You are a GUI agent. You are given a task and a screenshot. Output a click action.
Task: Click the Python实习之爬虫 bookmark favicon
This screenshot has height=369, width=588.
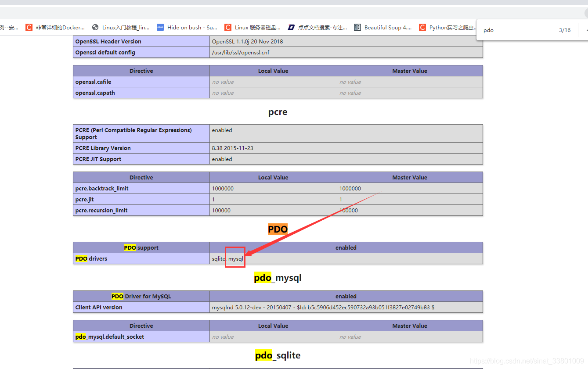click(422, 27)
